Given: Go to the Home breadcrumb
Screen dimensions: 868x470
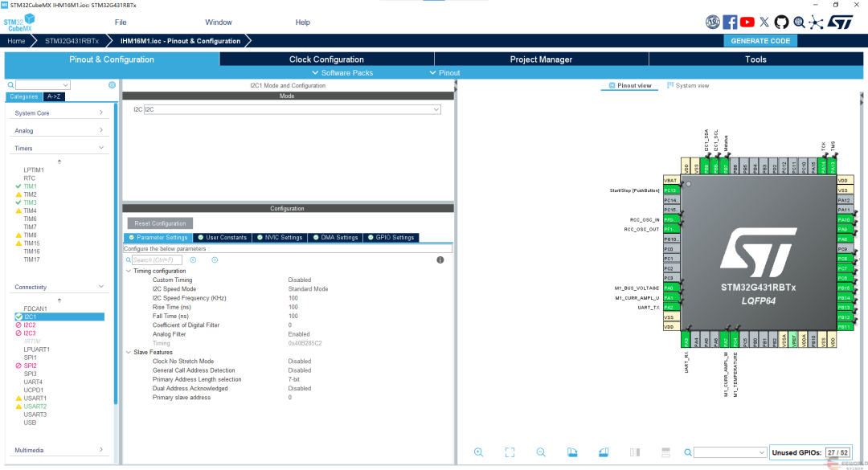Looking at the screenshot, I should click(16, 41).
